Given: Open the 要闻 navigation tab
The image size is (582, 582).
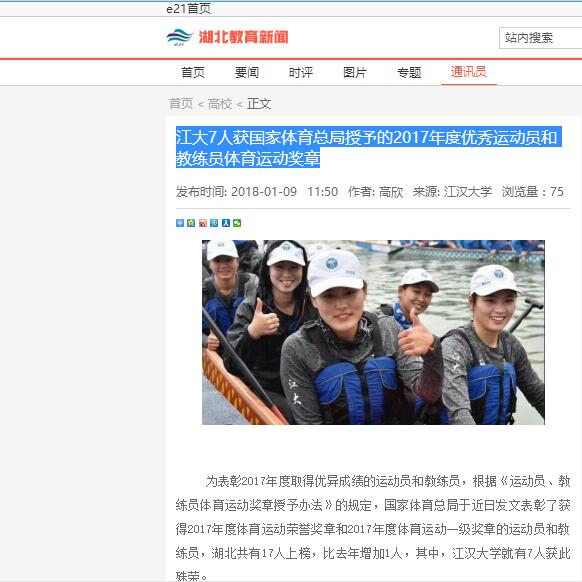Looking at the screenshot, I should click(x=247, y=72).
